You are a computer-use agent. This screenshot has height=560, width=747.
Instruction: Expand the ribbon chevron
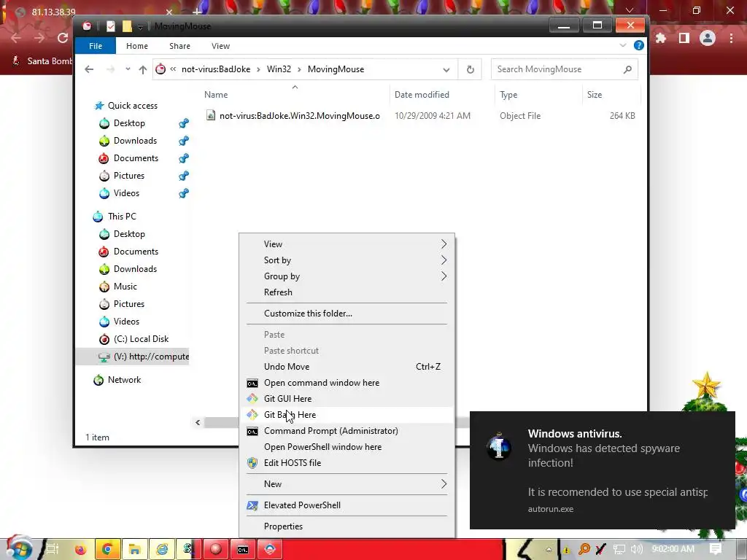point(623,45)
